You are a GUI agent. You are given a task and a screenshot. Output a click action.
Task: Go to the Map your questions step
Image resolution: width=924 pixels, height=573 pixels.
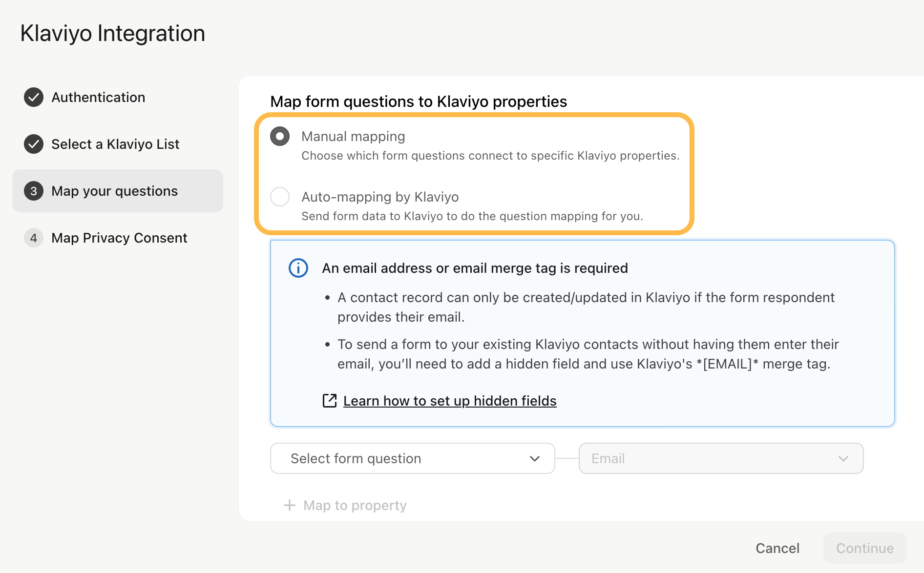click(118, 191)
